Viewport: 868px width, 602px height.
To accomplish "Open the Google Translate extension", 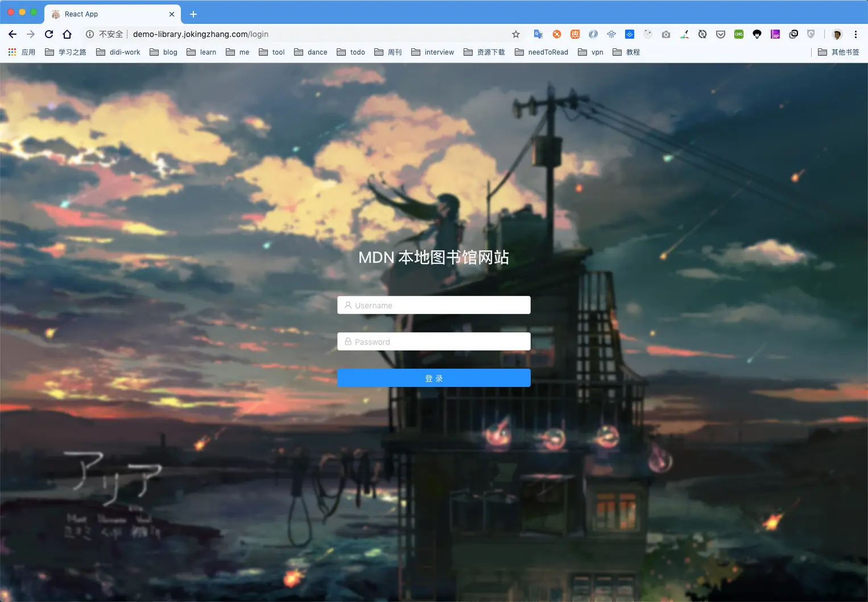I will [x=538, y=34].
